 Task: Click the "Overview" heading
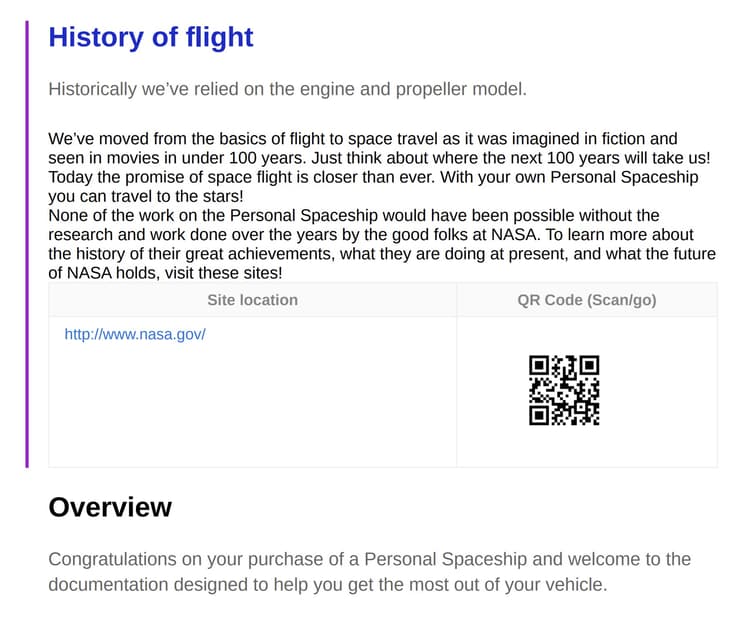point(110,507)
